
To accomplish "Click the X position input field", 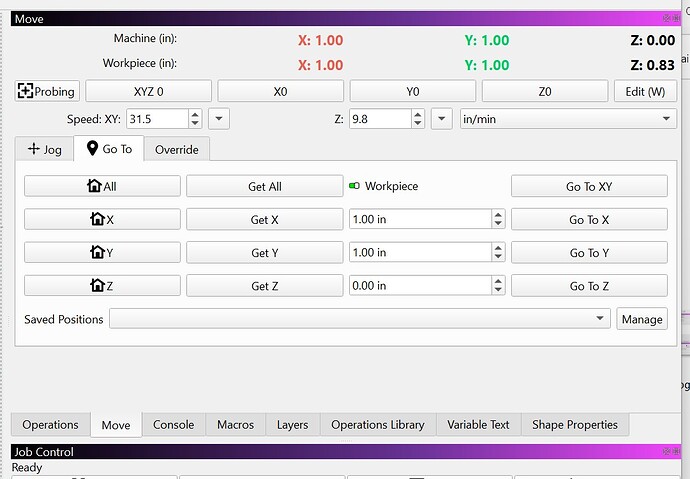I will [420, 219].
